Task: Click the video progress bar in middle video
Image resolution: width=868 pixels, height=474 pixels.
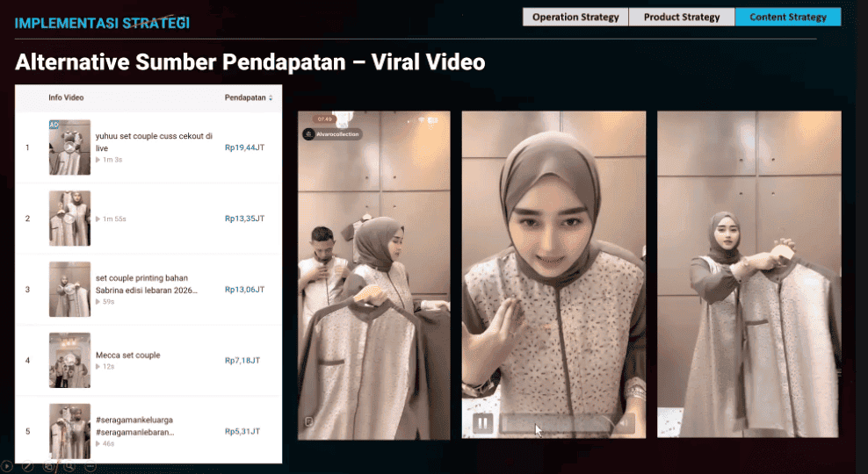Action: [553, 424]
